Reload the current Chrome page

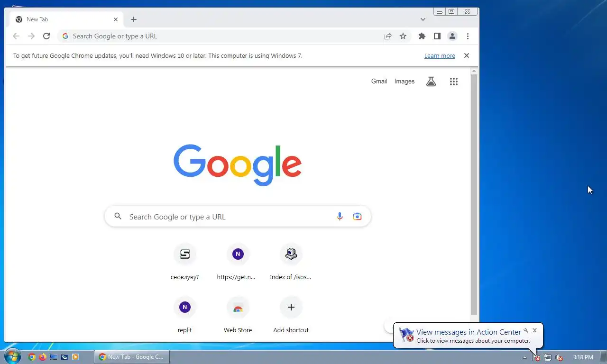click(x=46, y=36)
